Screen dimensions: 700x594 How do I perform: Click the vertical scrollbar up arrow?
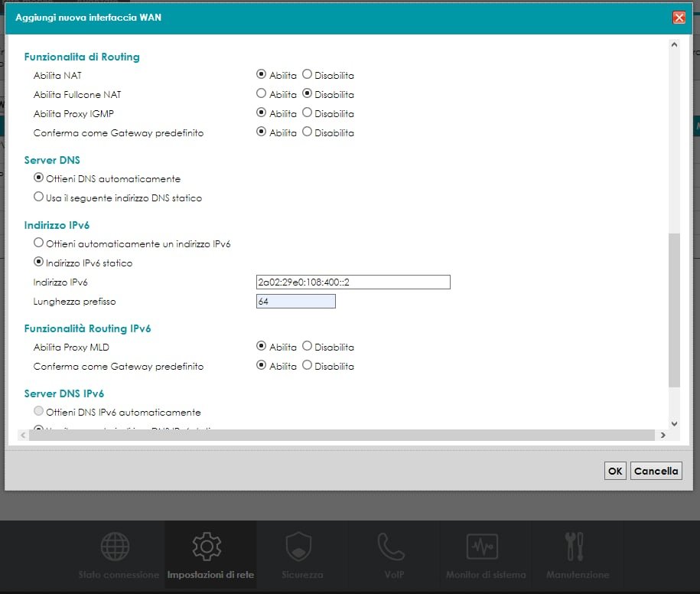[x=674, y=45]
